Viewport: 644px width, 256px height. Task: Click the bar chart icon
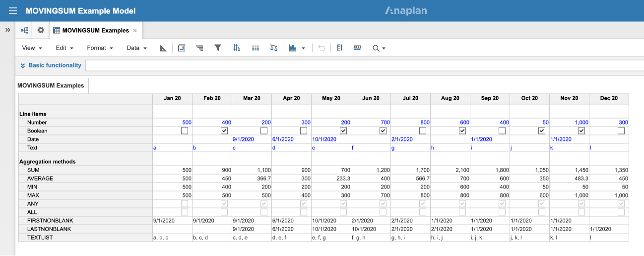click(x=292, y=48)
